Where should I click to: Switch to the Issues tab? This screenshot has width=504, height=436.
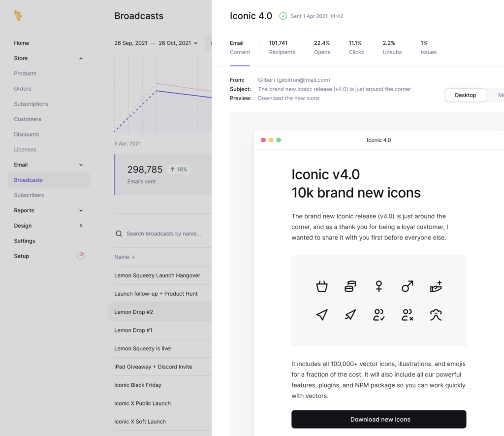click(x=429, y=48)
